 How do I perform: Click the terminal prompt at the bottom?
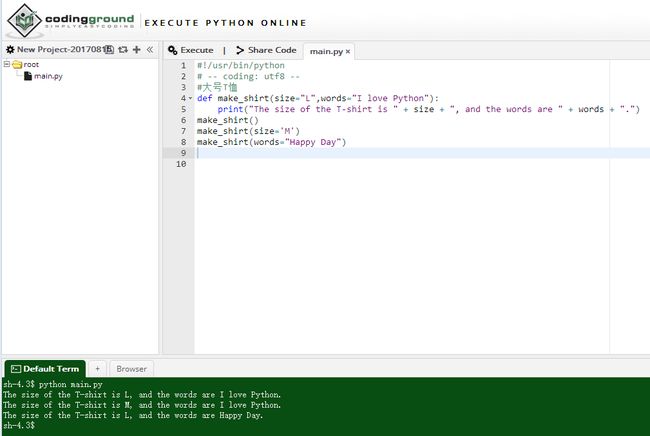[x=19, y=426]
